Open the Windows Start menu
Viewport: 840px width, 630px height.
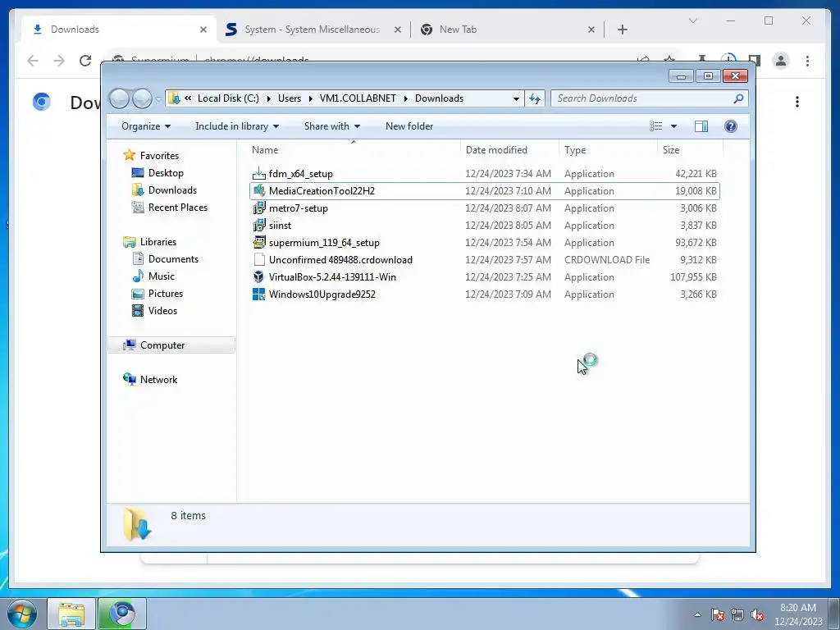click(x=22, y=614)
